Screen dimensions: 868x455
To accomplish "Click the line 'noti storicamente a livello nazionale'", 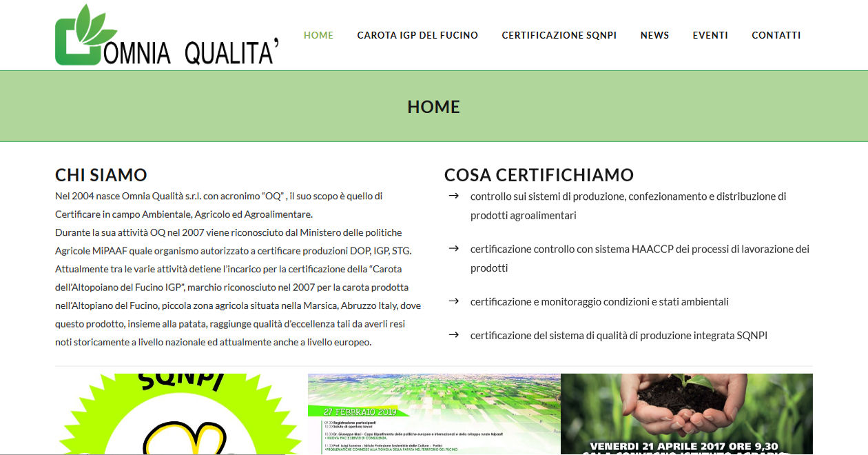I will pos(214,342).
